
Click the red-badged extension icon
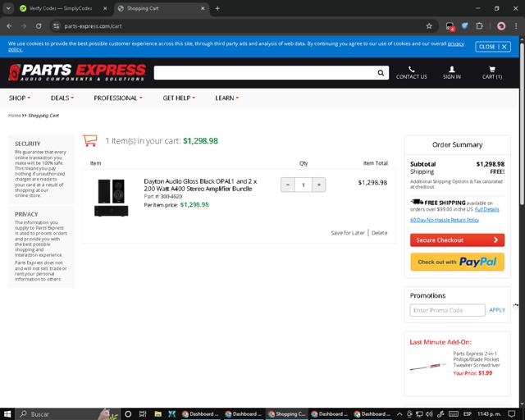point(450,26)
